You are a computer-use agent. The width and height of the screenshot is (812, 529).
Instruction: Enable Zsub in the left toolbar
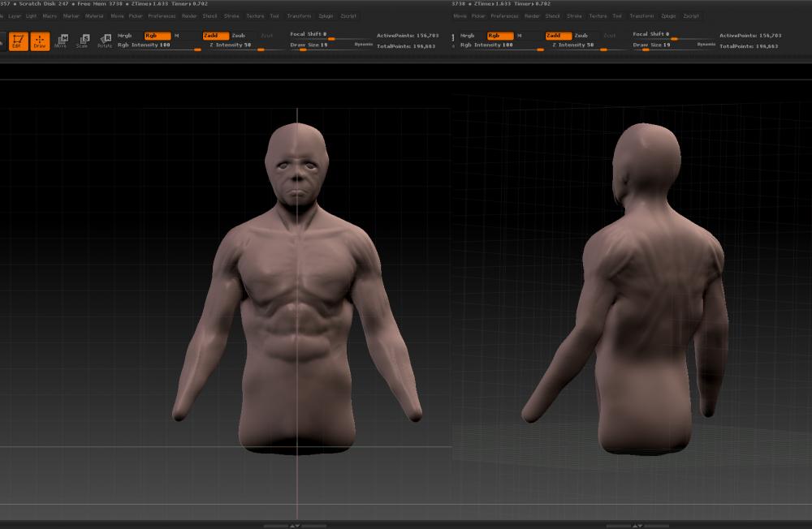(239, 36)
